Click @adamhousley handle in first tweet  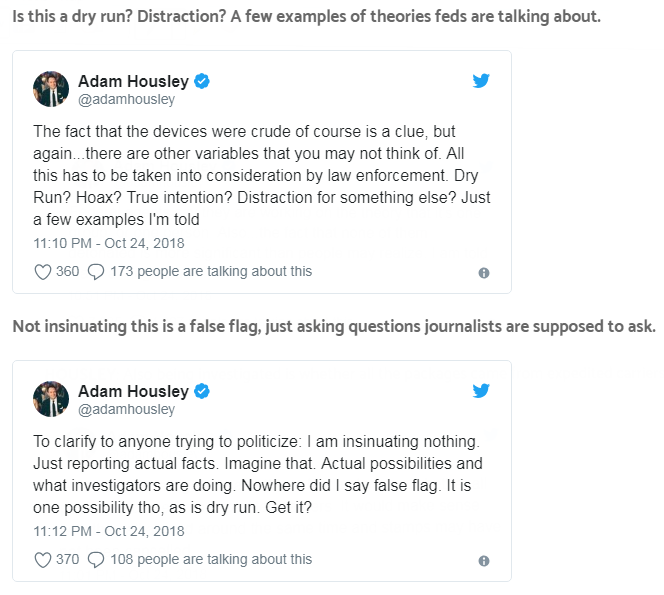[x=126, y=100]
